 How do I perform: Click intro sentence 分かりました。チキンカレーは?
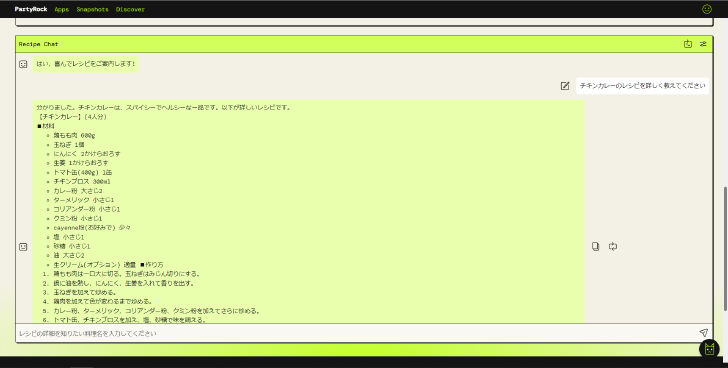tap(163, 107)
